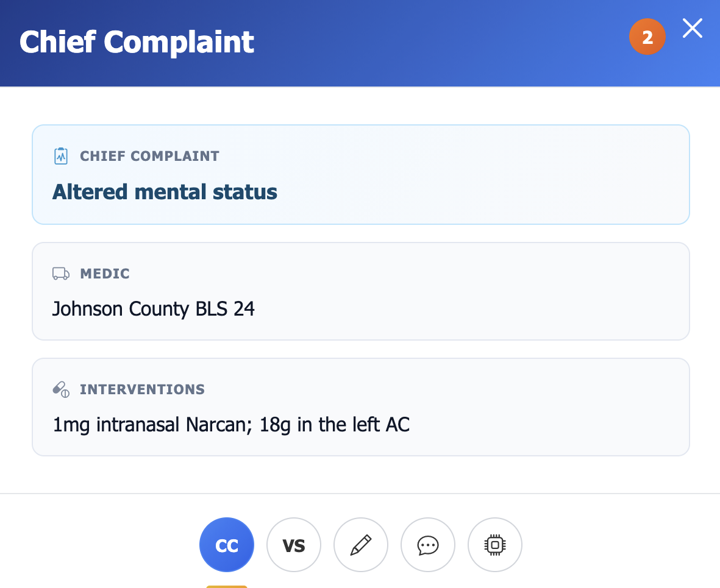Click the ambulance icon beside MEDIC
The image size is (720, 588).
point(60,273)
